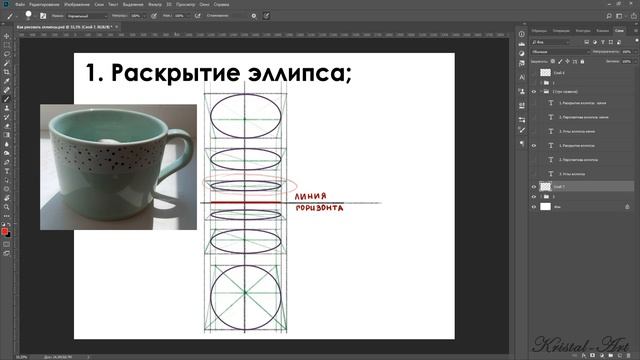Select the Pen tool
Screen dimensions: 640x360
[x=7, y=162]
